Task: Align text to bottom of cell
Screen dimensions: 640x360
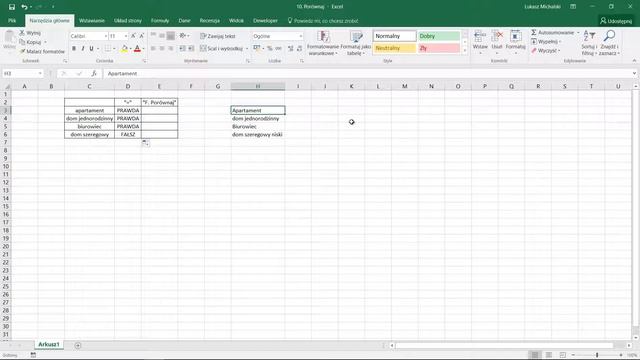Action: pos(171,36)
